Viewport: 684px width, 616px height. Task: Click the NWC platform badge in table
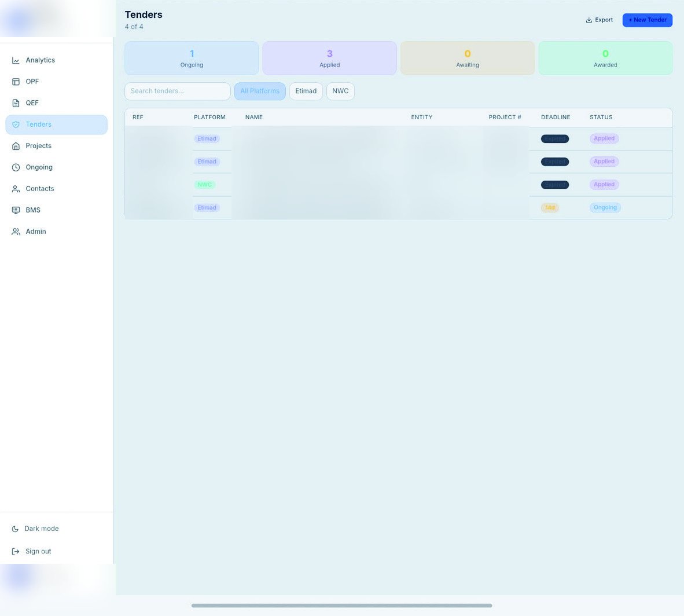tap(205, 185)
